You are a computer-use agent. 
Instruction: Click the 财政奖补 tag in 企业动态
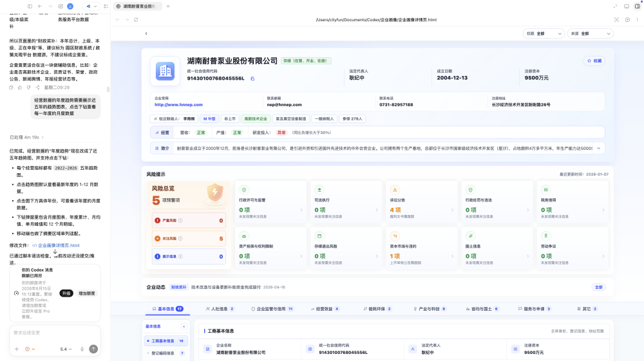[x=178, y=287]
